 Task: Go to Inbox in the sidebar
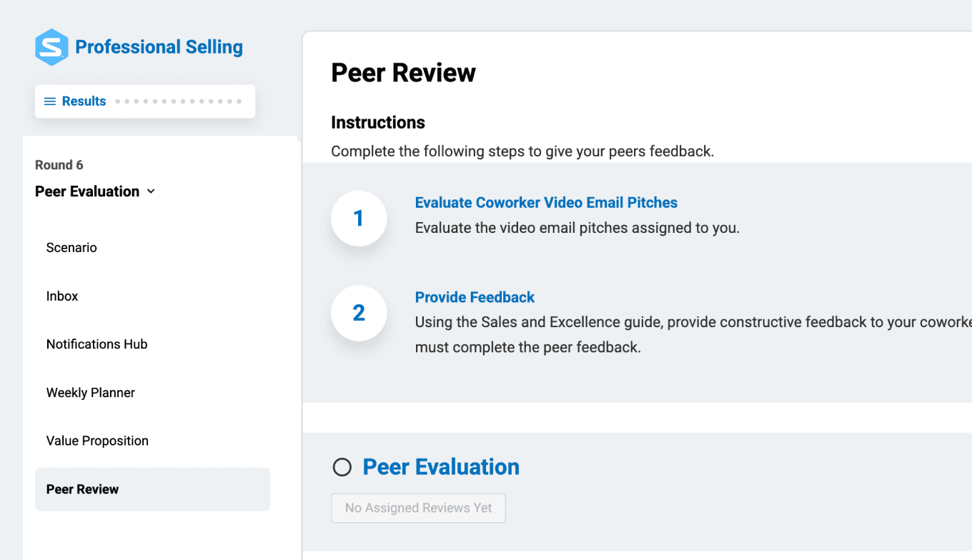pyautogui.click(x=62, y=296)
